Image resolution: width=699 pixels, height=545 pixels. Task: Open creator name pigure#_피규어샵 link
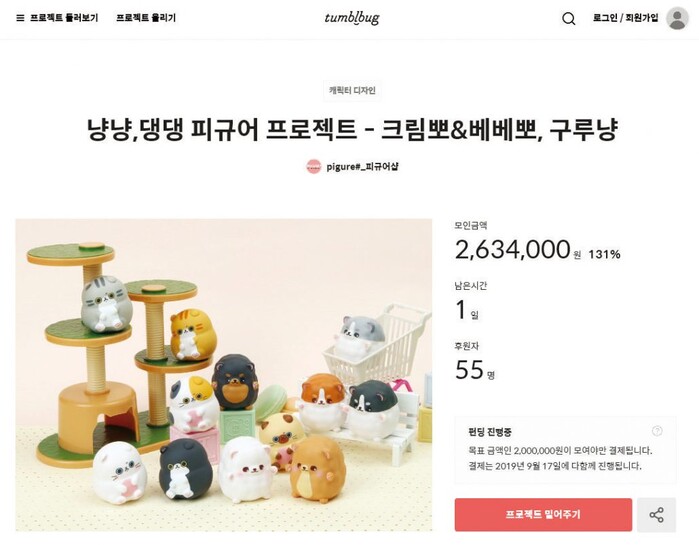click(362, 167)
